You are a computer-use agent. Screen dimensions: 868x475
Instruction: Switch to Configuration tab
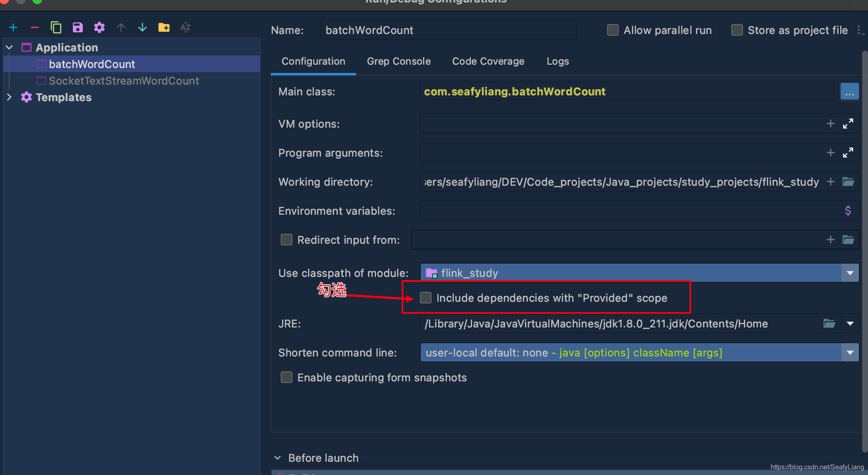point(313,61)
